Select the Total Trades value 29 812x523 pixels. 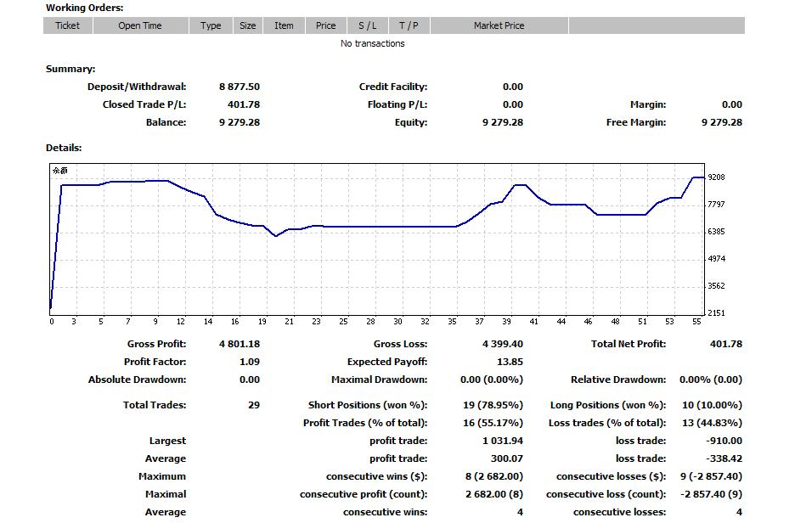[x=254, y=405]
